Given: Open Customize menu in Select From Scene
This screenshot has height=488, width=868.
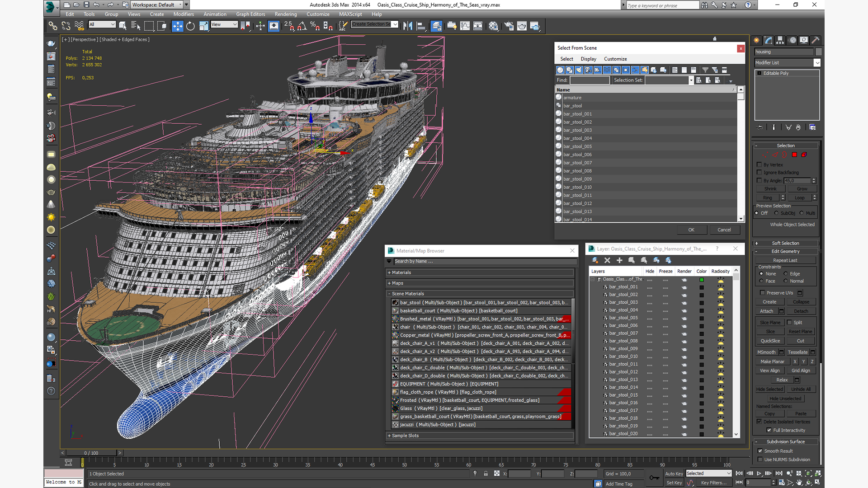Looking at the screenshot, I should coord(615,59).
